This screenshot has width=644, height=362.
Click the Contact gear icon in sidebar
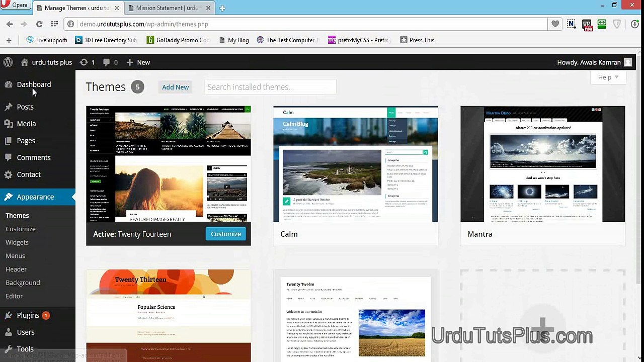coord(9,174)
